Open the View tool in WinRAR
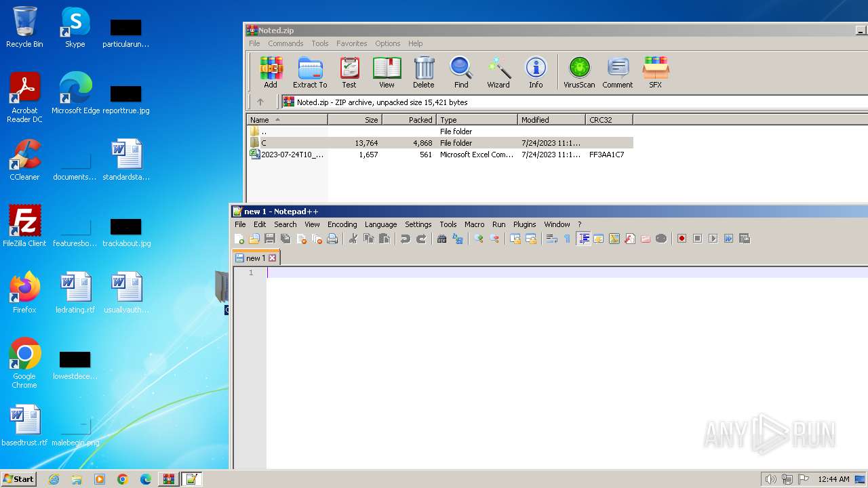 point(387,73)
